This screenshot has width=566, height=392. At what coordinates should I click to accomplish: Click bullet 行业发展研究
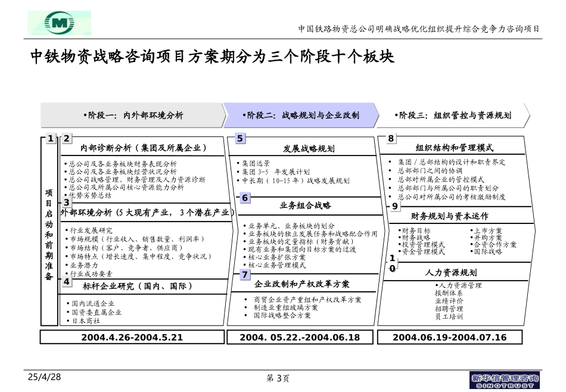coord(89,231)
